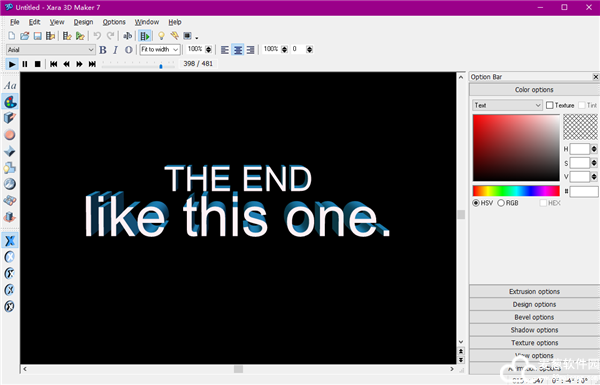Click the View options icon in sidebar
This screenshot has height=385, width=600.
[x=10, y=201]
